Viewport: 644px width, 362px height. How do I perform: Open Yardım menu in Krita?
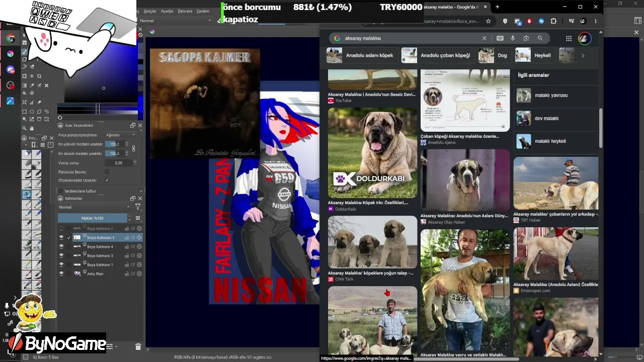click(203, 11)
